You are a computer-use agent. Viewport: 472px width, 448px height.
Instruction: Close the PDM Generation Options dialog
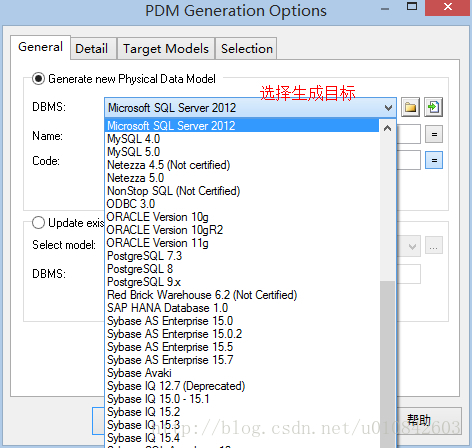pos(448,7)
